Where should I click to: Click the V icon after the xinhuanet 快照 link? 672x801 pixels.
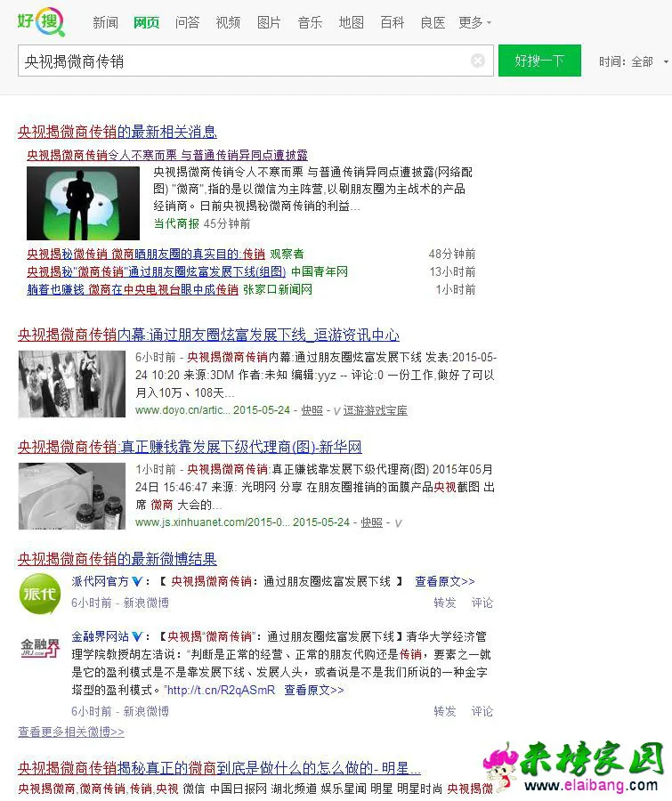point(398,522)
